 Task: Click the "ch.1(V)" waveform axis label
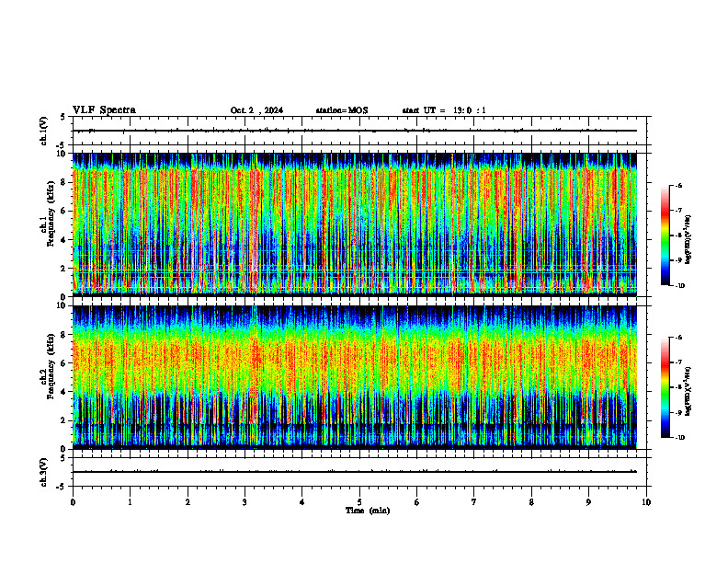pyautogui.click(x=43, y=131)
